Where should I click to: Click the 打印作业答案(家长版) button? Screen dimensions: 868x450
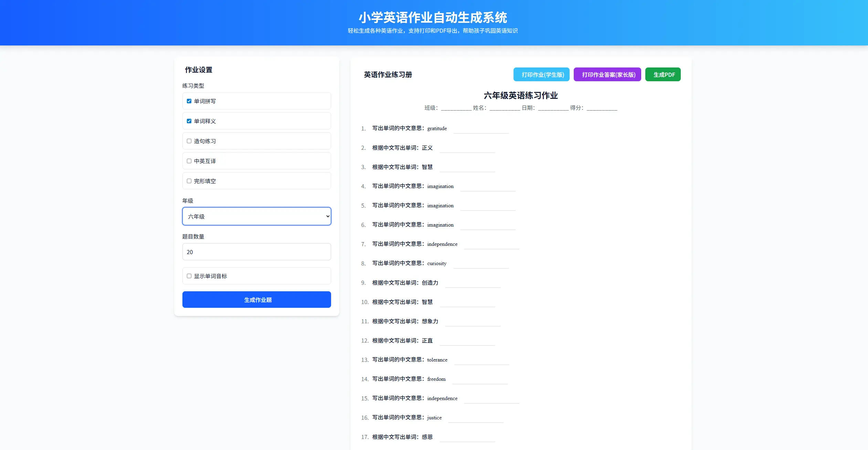[607, 74]
